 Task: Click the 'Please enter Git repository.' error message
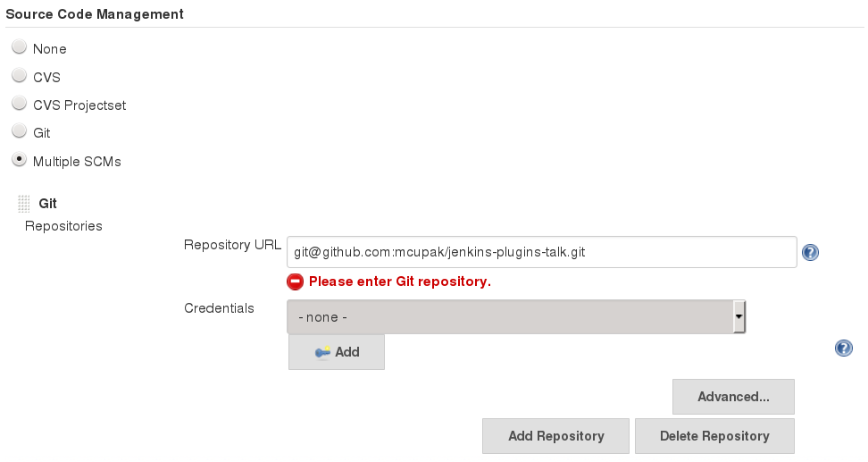(400, 281)
